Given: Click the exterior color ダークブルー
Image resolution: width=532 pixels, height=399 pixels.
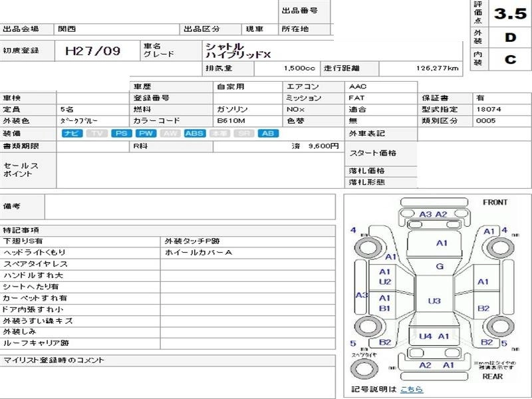Looking at the screenshot, I should 79,121.
